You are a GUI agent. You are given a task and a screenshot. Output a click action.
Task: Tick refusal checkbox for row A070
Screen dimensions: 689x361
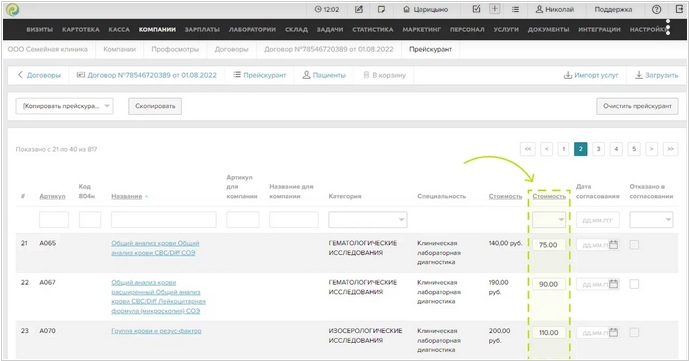(x=634, y=332)
